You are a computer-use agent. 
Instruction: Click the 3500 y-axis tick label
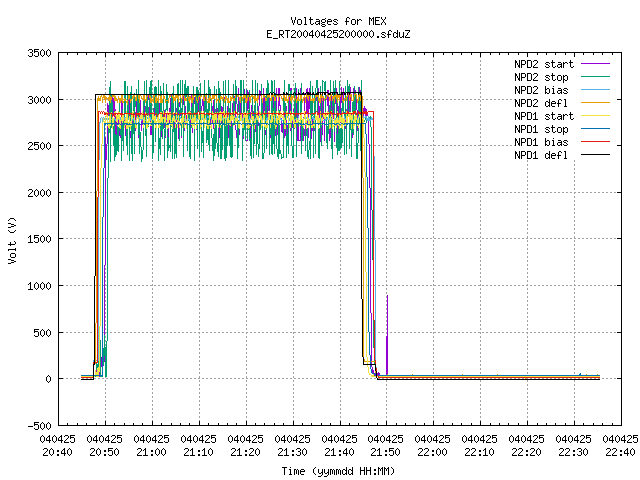(x=40, y=53)
